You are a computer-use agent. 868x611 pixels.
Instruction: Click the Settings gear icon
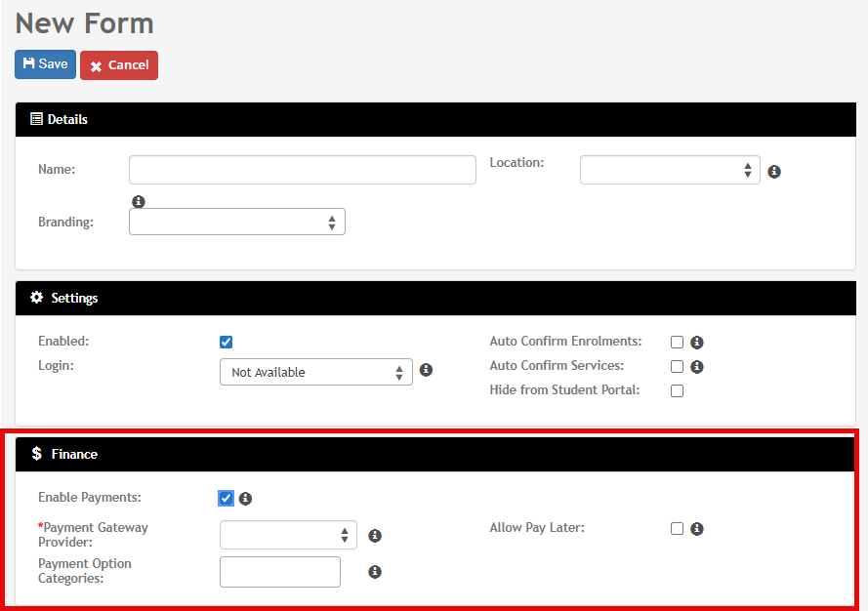point(36,297)
